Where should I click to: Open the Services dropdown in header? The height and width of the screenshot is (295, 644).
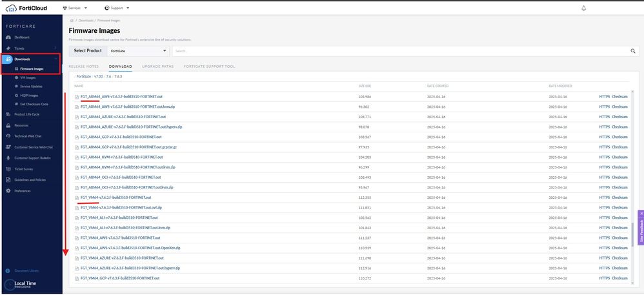pyautogui.click(x=75, y=8)
